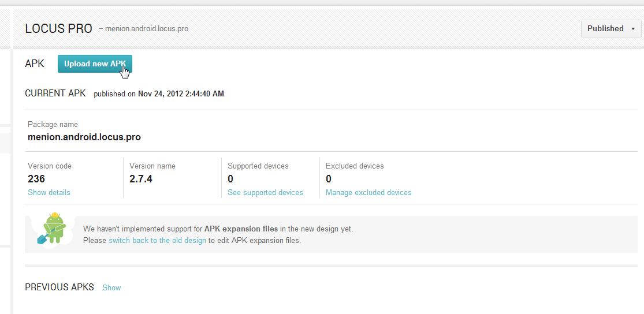Follow the switch back to old design link
This screenshot has height=314, width=644.
(x=157, y=240)
